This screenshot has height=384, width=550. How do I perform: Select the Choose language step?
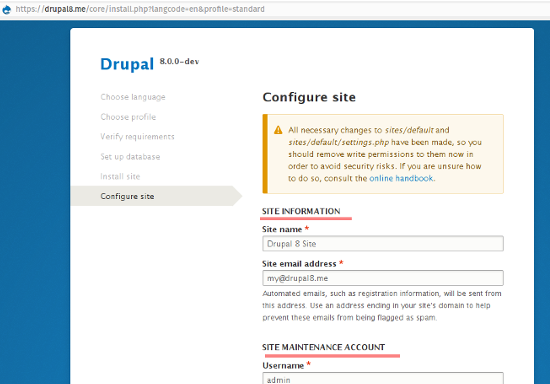click(x=133, y=97)
